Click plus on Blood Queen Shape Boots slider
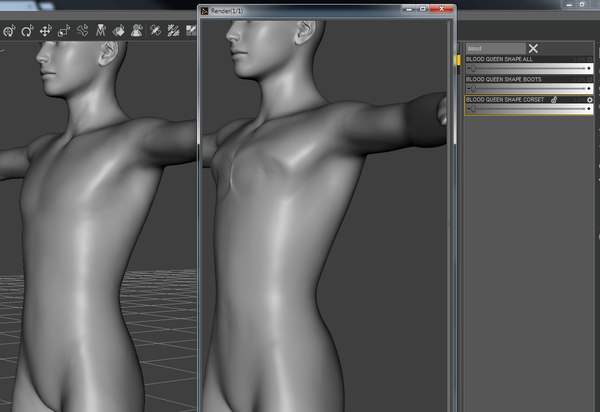Image resolution: width=600 pixels, height=412 pixels. (x=589, y=89)
